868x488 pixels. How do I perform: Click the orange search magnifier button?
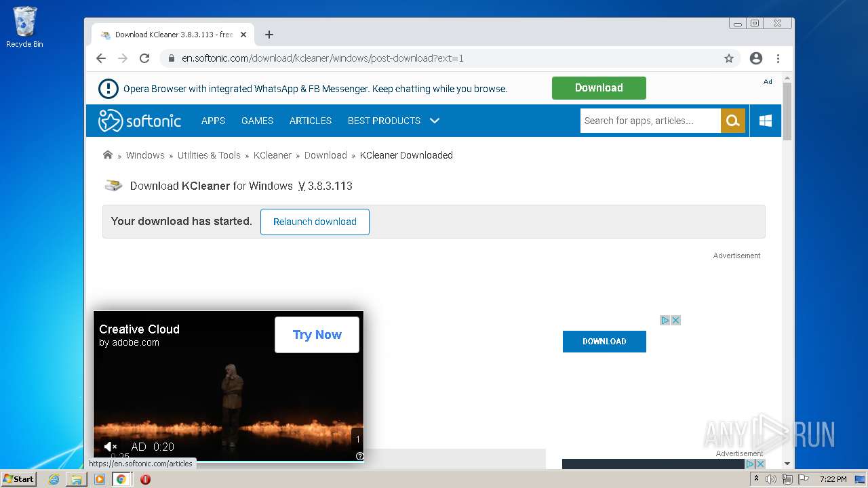732,121
